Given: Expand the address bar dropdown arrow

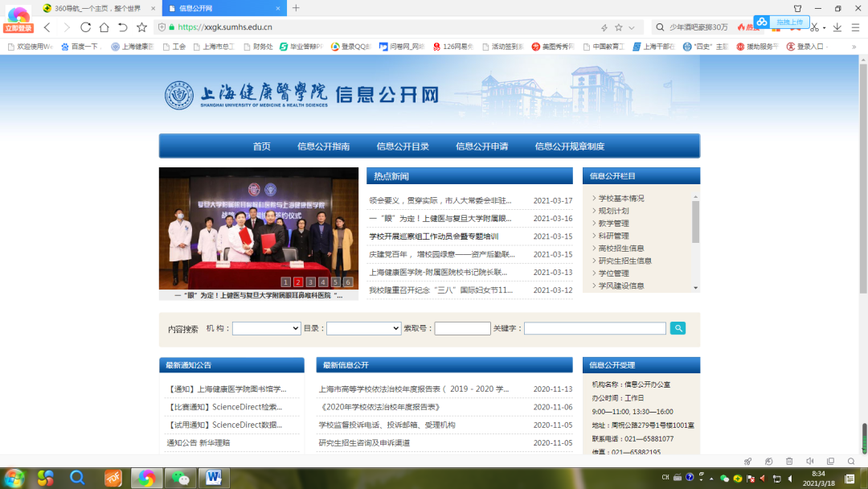Looking at the screenshot, I should tap(632, 27).
